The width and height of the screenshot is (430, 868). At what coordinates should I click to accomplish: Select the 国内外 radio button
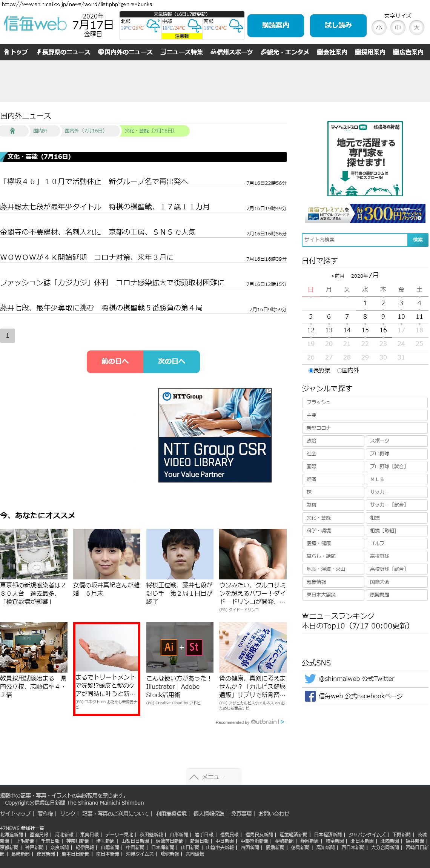(x=339, y=371)
